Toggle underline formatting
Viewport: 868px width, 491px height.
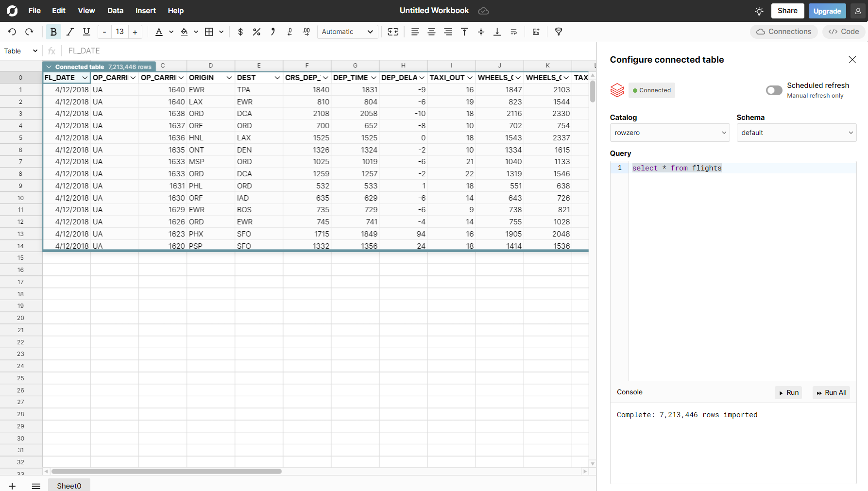86,32
